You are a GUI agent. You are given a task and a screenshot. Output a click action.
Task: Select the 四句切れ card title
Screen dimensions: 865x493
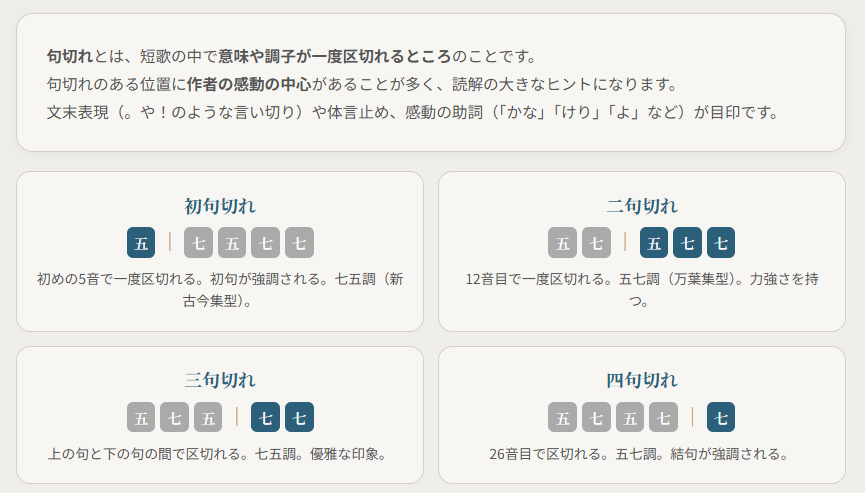coord(642,380)
